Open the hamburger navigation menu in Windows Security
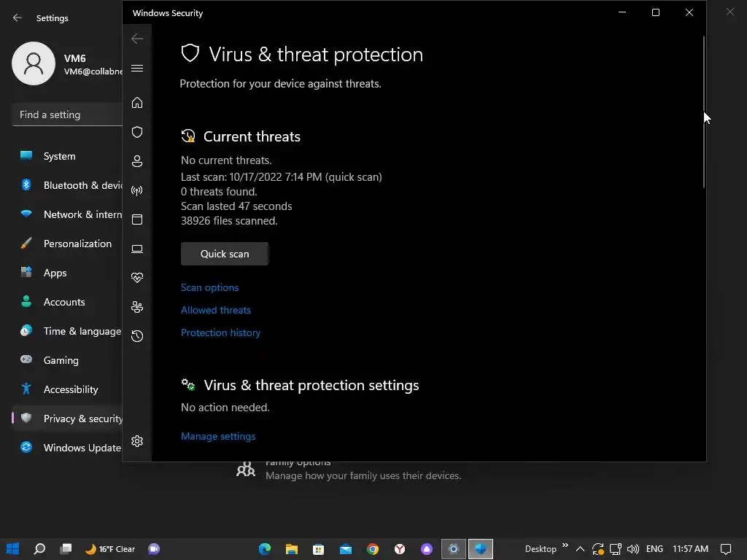Viewport: 747px width, 560px height. tap(136, 68)
